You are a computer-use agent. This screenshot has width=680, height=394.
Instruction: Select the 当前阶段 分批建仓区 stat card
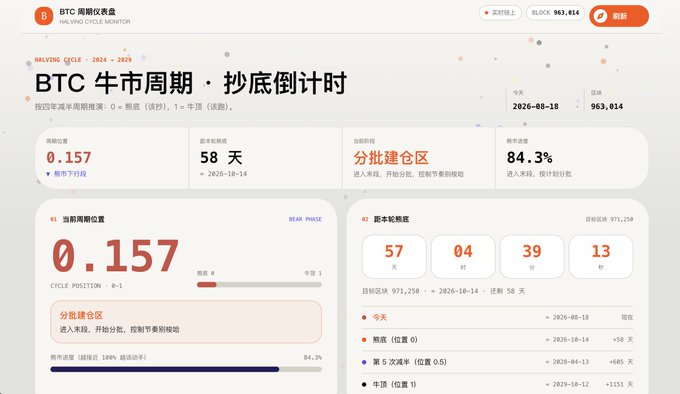(x=418, y=158)
